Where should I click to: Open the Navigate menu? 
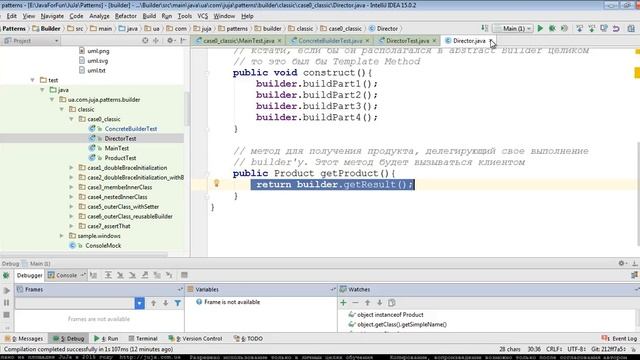click(x=52, y=16)
